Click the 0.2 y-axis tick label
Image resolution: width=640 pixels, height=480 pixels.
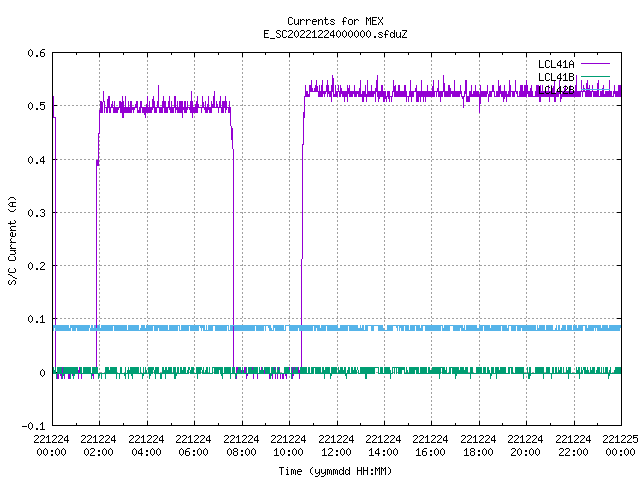point(36,266)
